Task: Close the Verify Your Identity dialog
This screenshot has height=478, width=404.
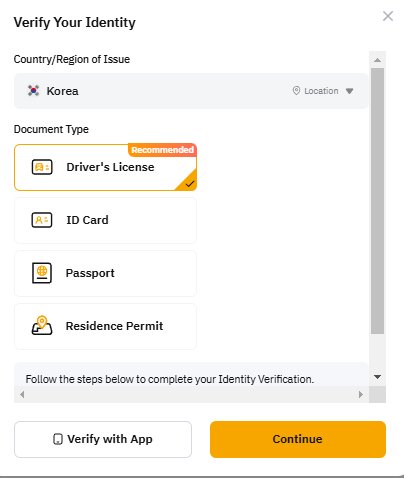Action: tap(388, 16)
